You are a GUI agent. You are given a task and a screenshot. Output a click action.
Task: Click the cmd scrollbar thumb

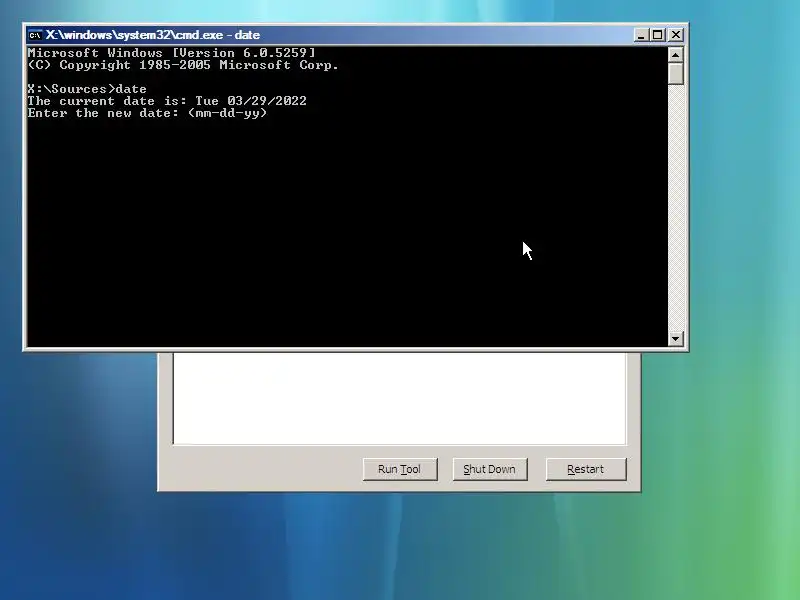676,73
